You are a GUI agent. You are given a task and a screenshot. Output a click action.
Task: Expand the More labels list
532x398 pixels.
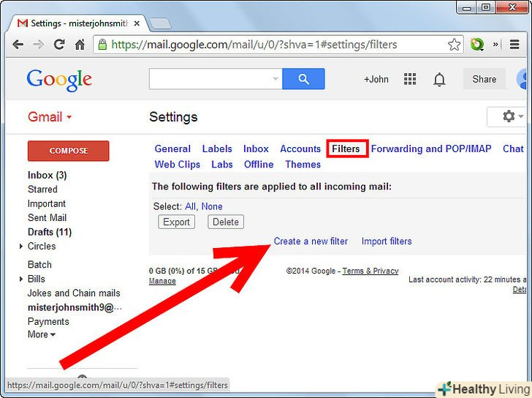click(42, 334)
